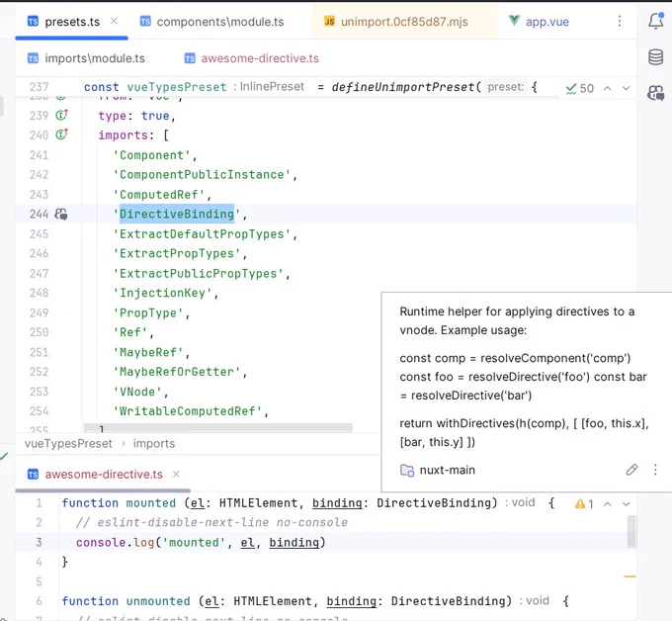
Task: Open the app.vue tab
Action: [539, 22]
